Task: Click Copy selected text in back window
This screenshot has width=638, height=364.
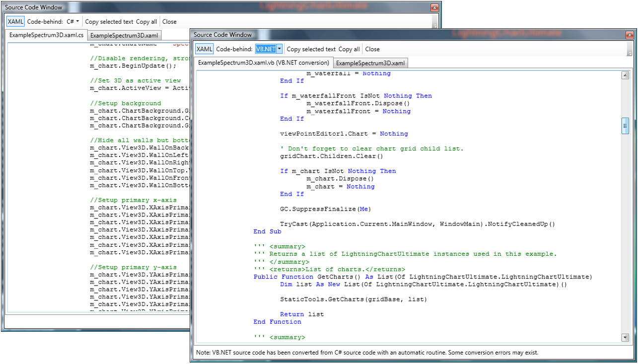Action: coord(109,21)
